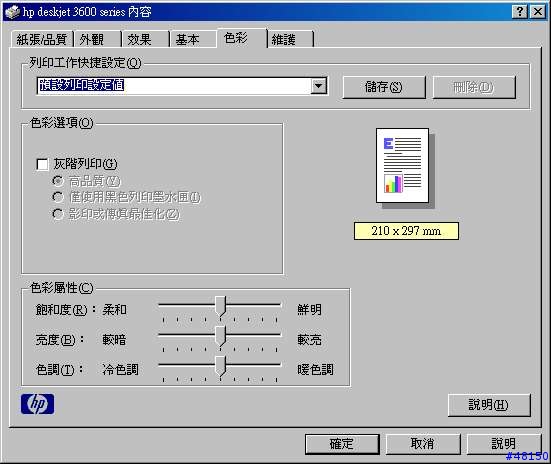Click the 暖色調 label by tone slider

pyautogui.click(x=315, y=370)
